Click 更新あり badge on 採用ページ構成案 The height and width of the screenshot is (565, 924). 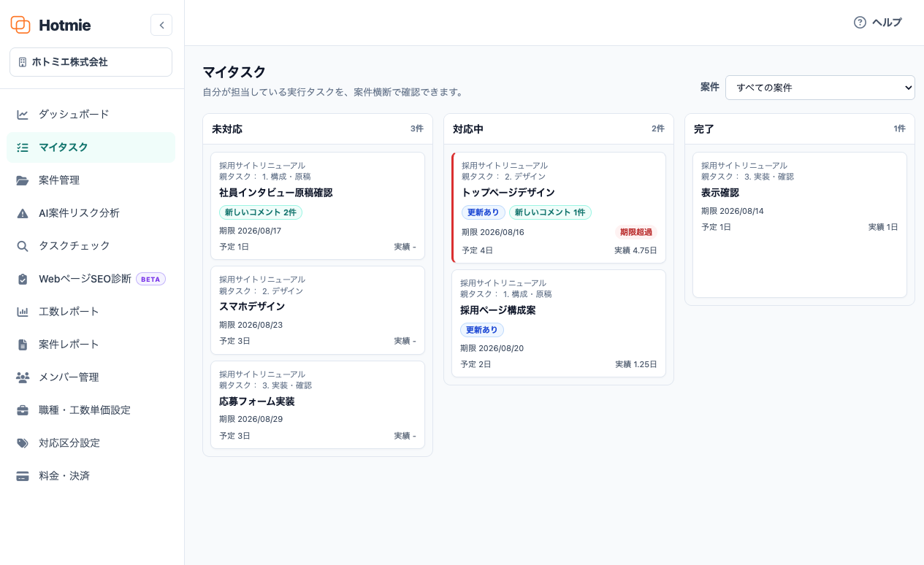point(482,330)
